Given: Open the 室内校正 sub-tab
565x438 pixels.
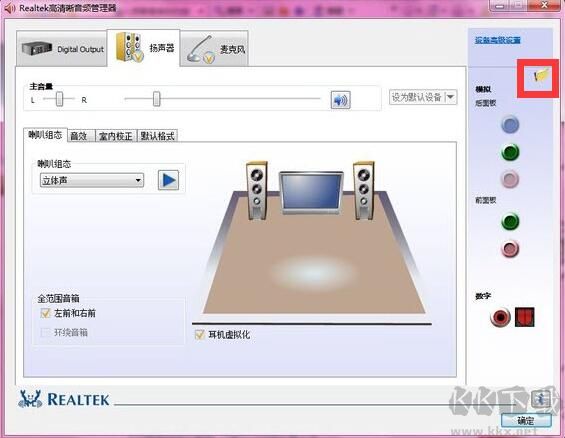Looking at the screenshot, I should (x=116, y=136).
